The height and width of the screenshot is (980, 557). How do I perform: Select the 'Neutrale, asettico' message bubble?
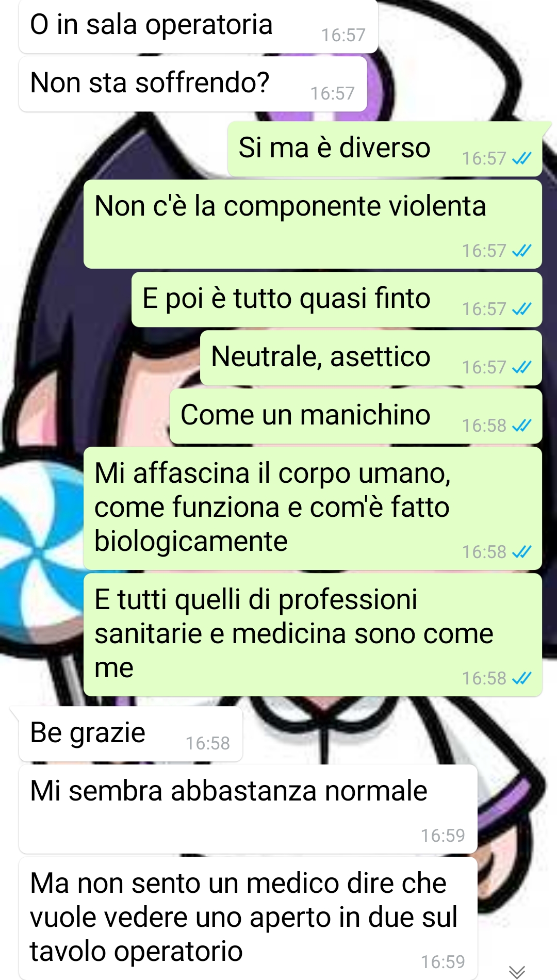(371, 358)
